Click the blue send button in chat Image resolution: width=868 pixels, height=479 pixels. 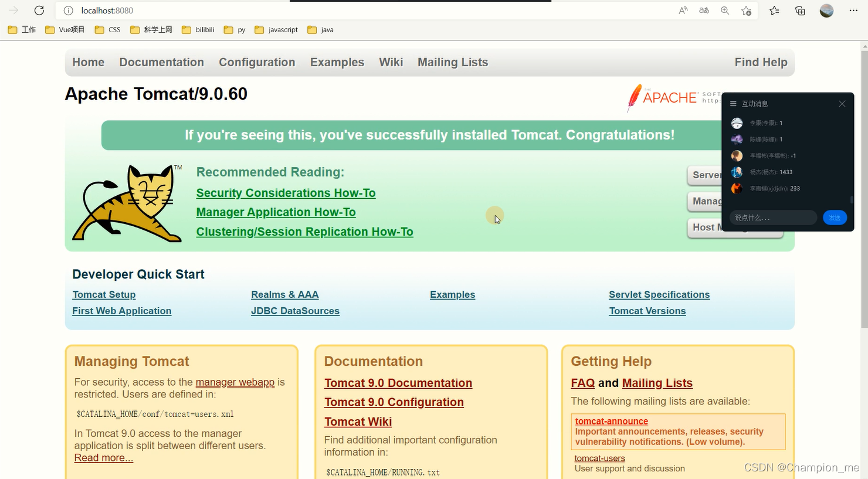(835, 218)
